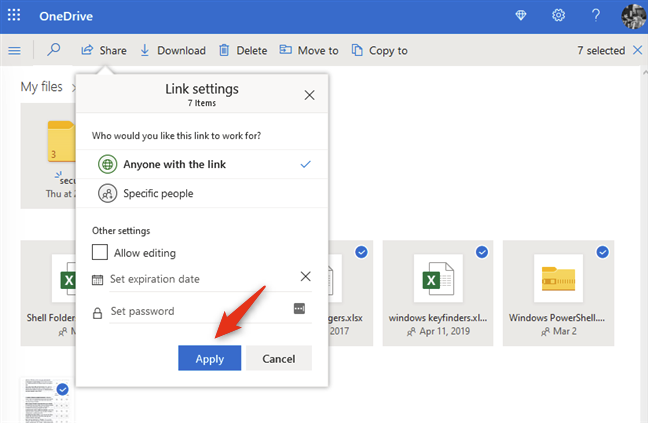Click the Search magnifier icon
The height and width of the screenshot is (423, 648).
point(53,50)
